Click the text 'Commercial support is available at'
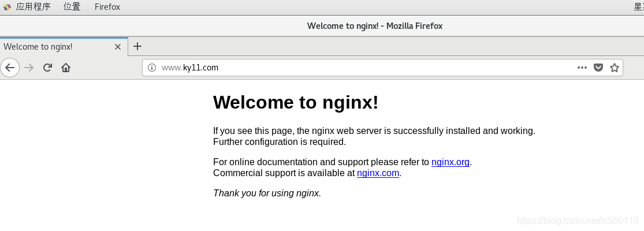Image resolution: width=644 pixels, height=231 pixels. tap(284, 173)
